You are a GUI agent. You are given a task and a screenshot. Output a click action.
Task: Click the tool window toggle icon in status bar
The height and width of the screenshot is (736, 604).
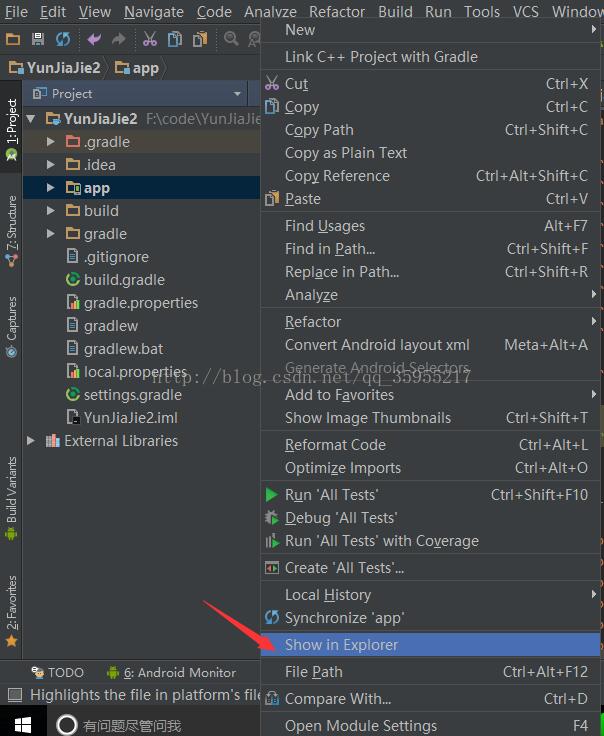15,695
